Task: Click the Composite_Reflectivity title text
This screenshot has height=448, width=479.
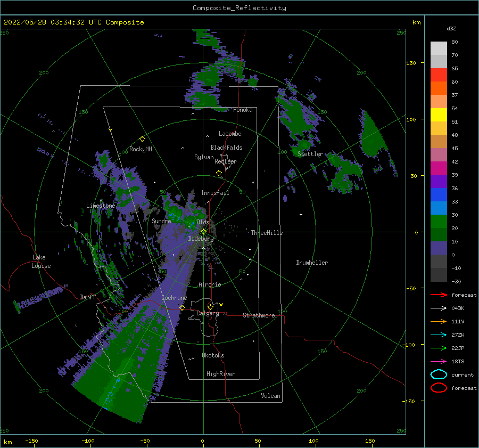Action: click(240, 8)
